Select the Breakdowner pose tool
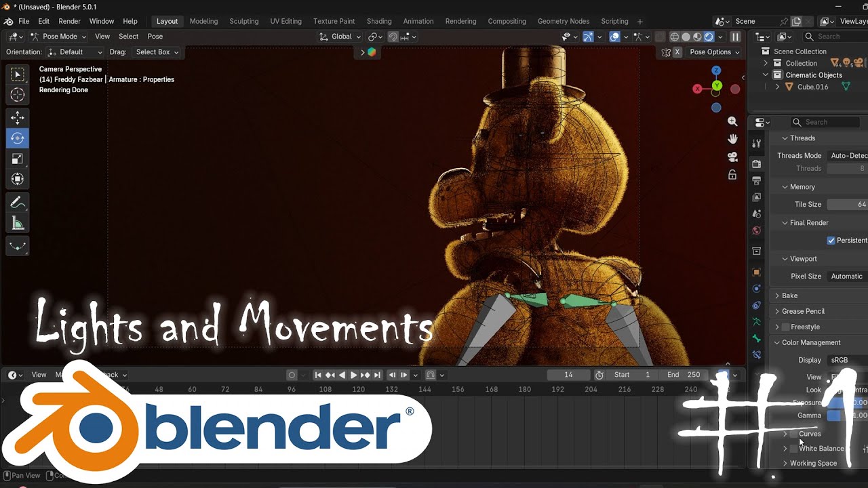Viewport: 868px width, 488px height. pyautogui.click(x=18, y=247)
